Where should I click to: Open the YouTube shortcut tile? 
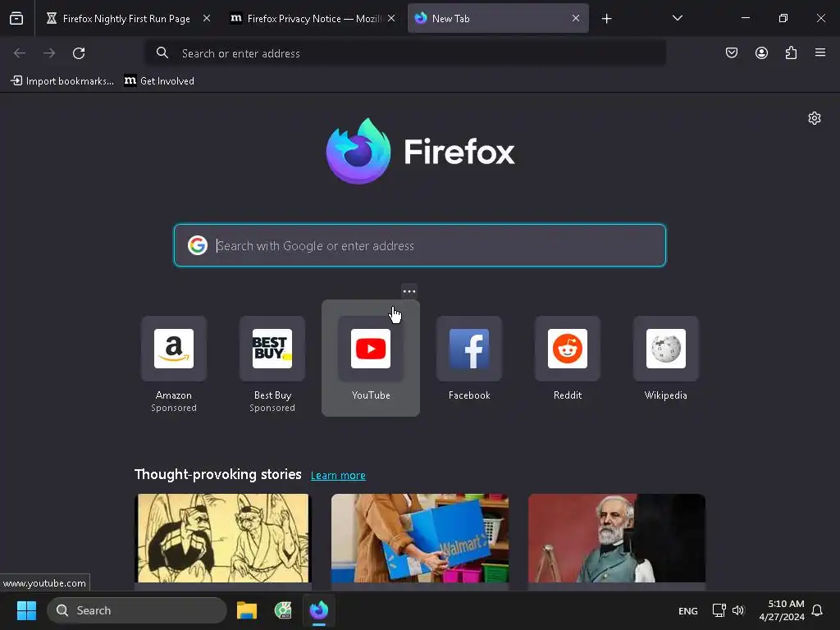pos(371,358)
